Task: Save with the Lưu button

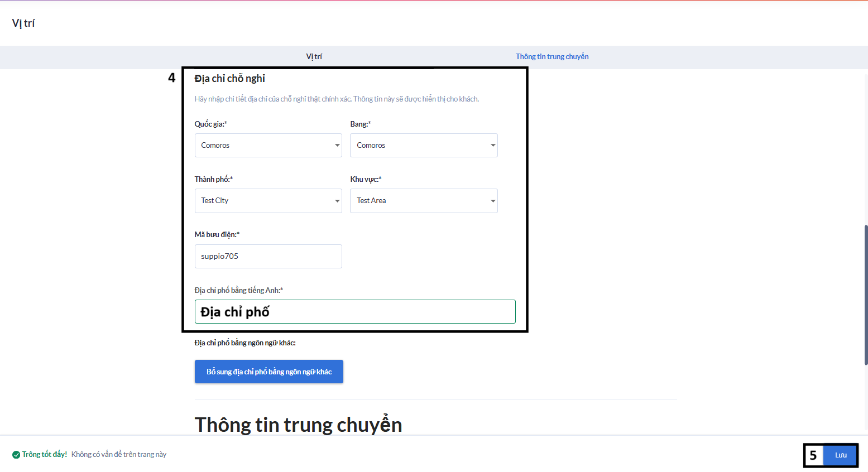Action: coord(841,455)
